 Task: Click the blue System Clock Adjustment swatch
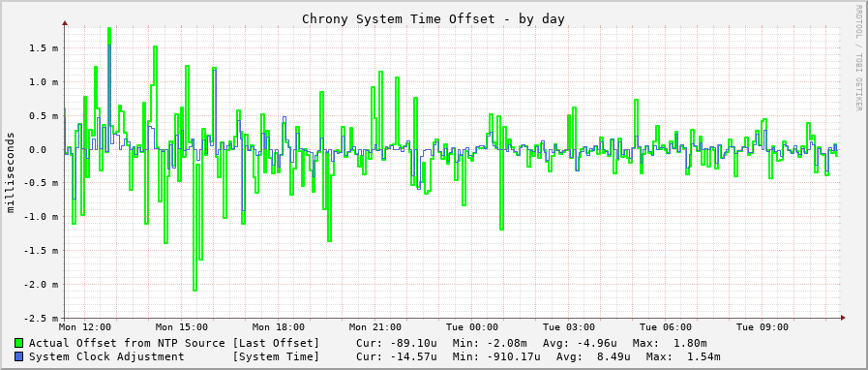click(x=19, y=356)
